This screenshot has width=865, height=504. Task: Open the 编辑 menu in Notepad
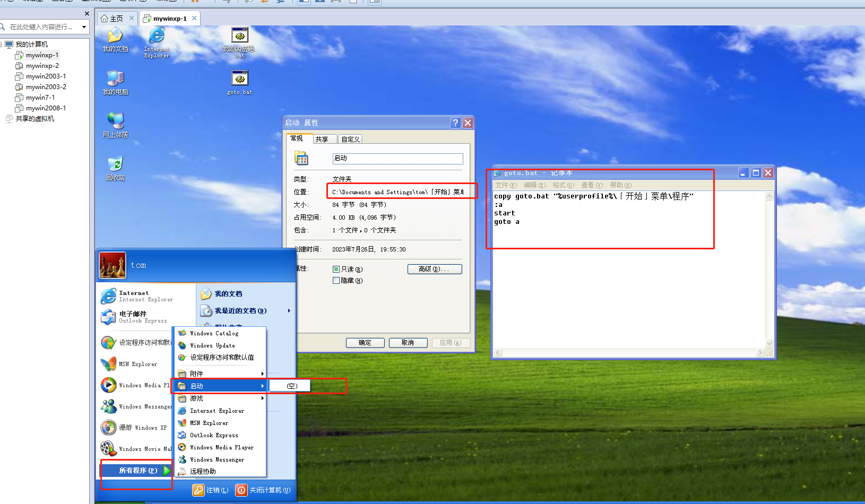[x=534, y=185]
